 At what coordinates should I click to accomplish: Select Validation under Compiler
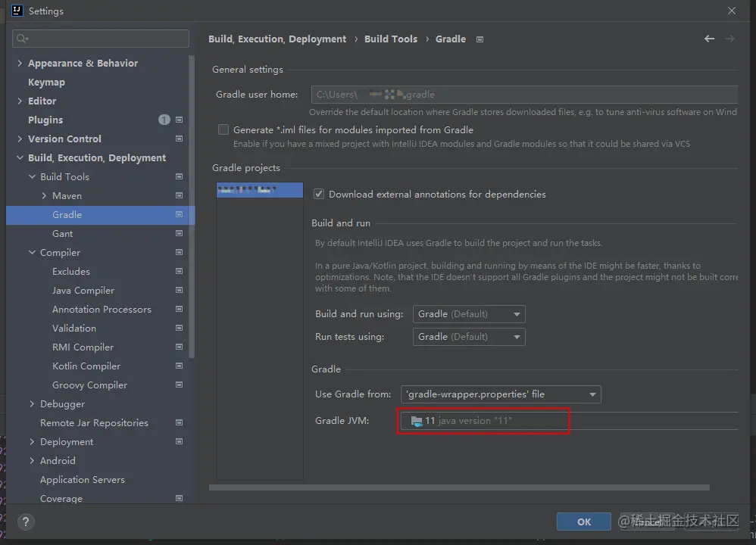tap(74, 329)
